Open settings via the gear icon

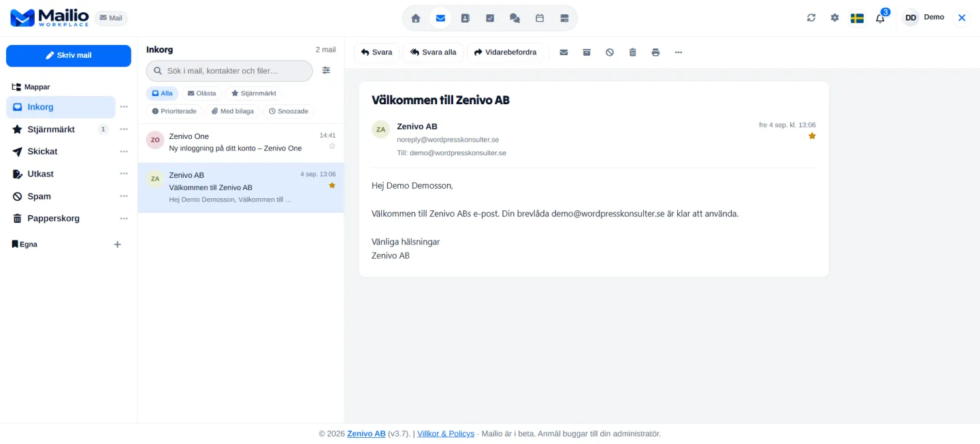coord(834,18)
